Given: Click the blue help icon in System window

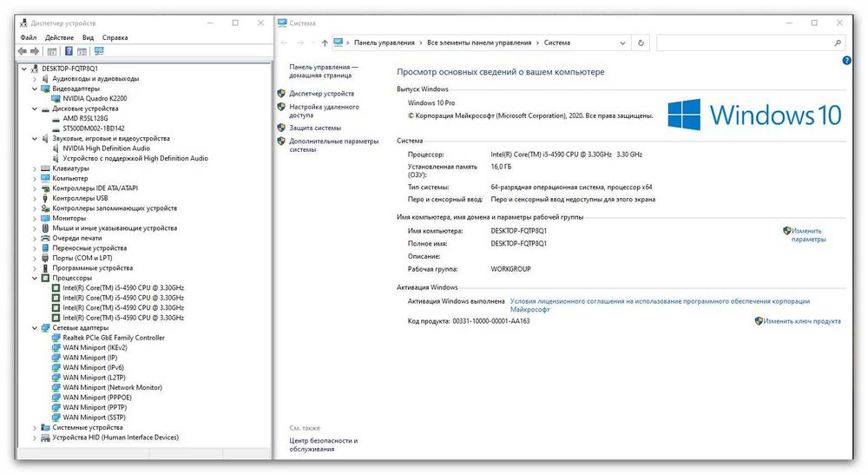Looking at the screenshot, I should coord(846,61).
